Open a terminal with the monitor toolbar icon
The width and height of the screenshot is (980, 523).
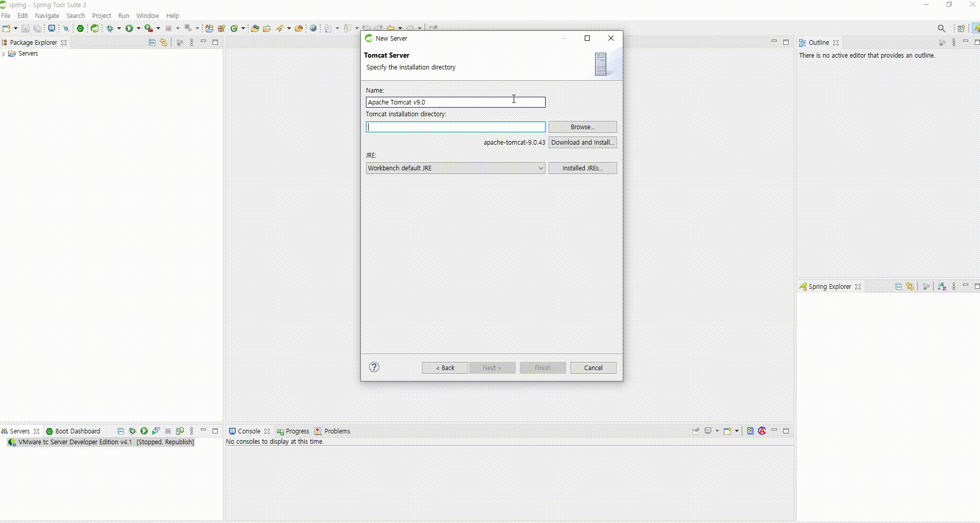(x=51, y=28)
